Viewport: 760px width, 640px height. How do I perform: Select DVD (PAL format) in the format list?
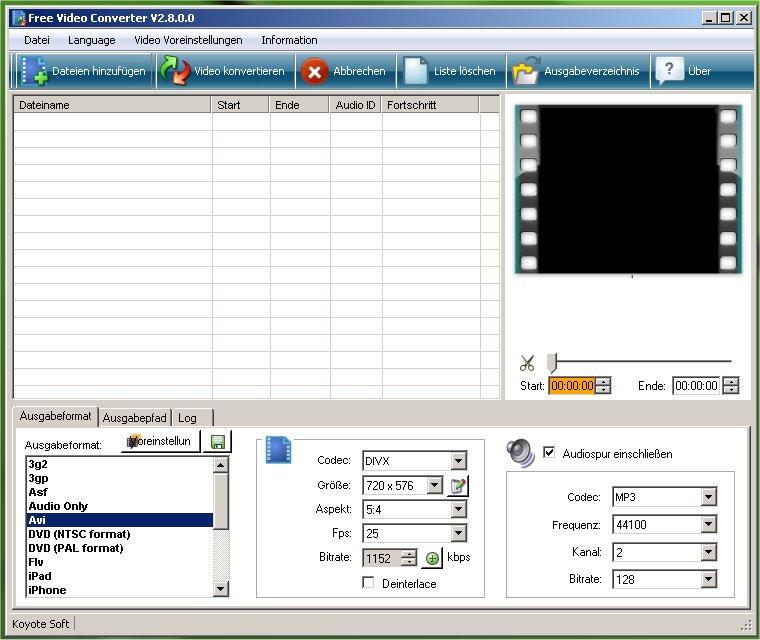tap(76, 548)
